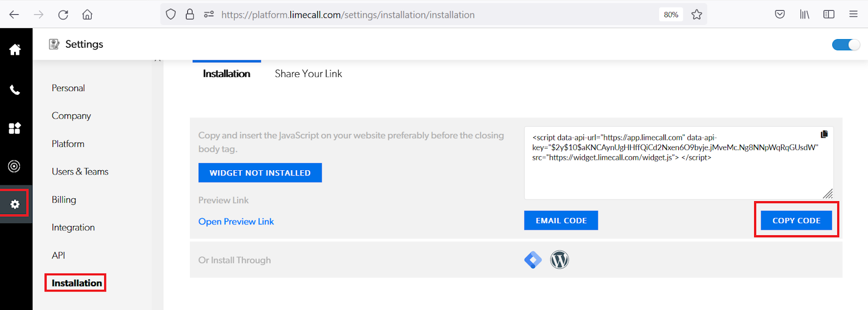Click WIDGET NOT INSTALLED button

click(x=260, y=173)
